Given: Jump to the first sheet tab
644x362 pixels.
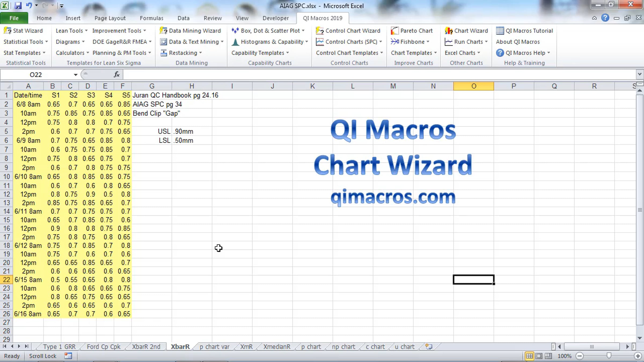Looking at the screenshot, I should [x=5, y=346].
